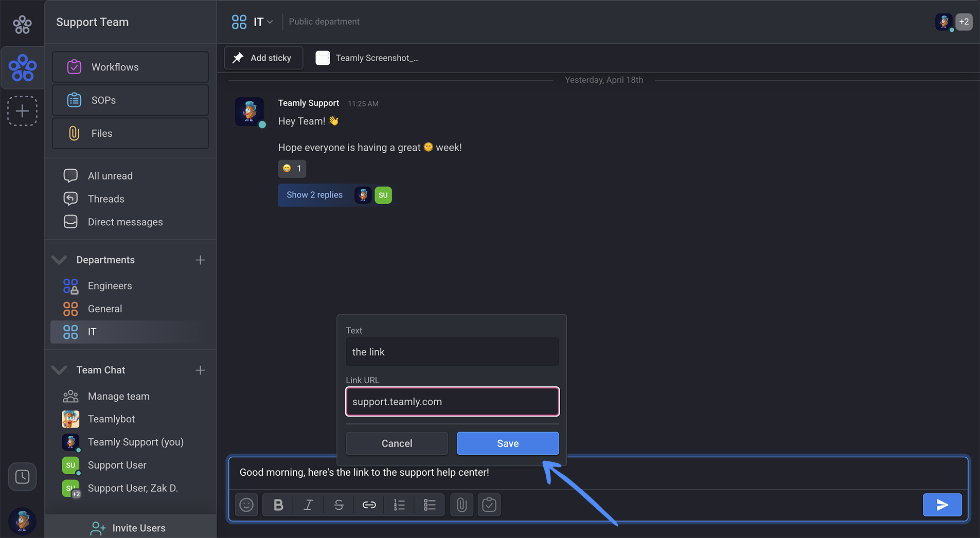Click the Link URL input field
Screen dimensions: 980x538
[x=452, y=402]
